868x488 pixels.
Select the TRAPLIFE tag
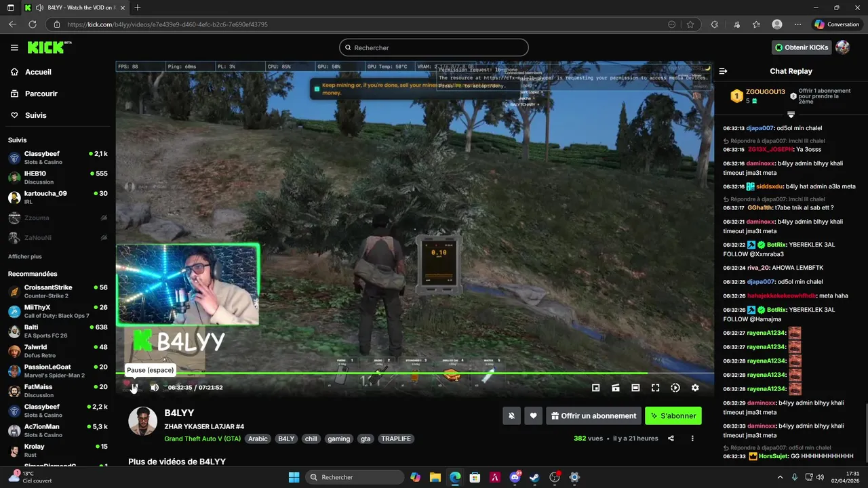click(x=396, y=439)
